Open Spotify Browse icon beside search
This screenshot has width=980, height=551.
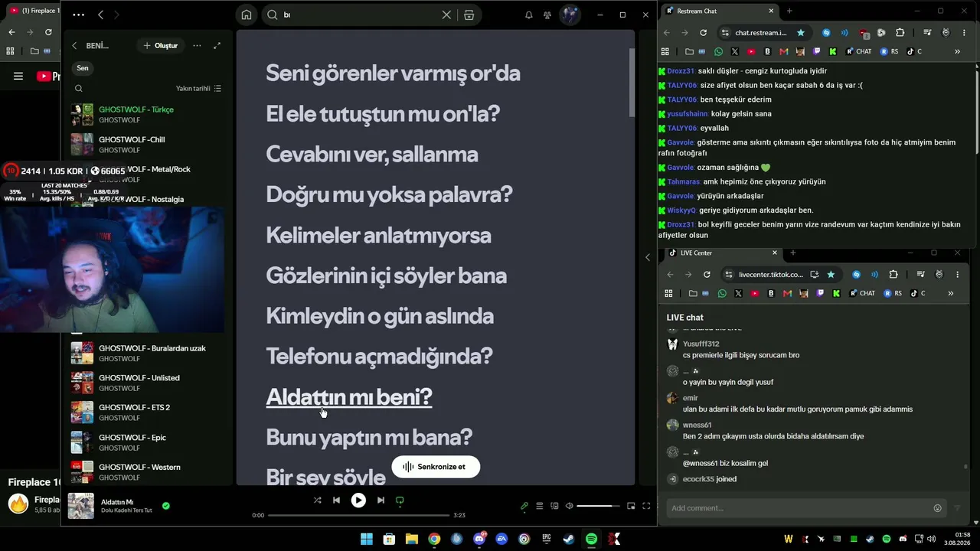(x=469, y=15)
